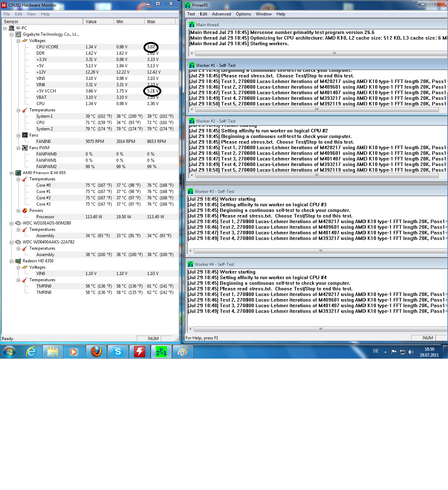
Task: Open Firefox from the taskbar
Action: click(96, 352)
